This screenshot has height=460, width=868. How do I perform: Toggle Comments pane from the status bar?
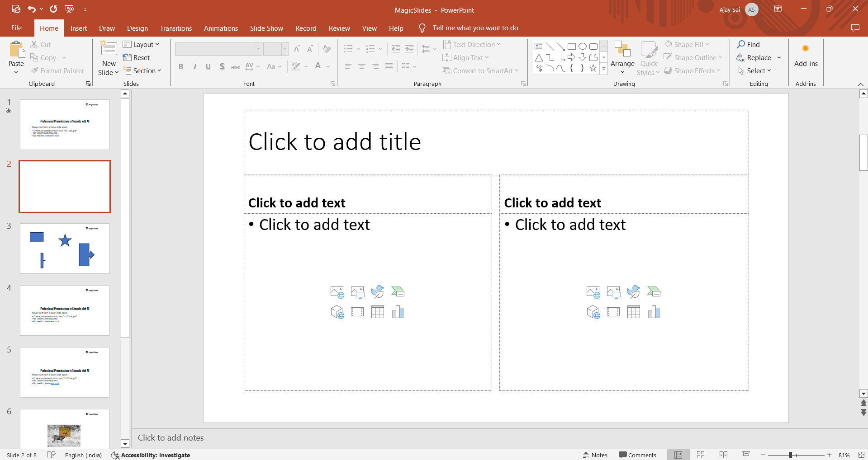[637, 455]
